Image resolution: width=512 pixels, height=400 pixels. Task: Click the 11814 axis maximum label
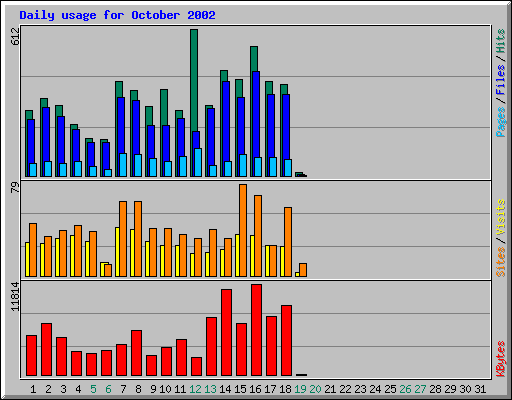(x=15, y=297)
